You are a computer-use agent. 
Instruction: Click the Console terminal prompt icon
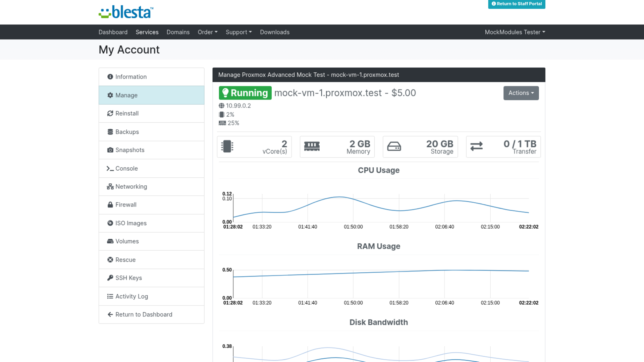(110, 168)
